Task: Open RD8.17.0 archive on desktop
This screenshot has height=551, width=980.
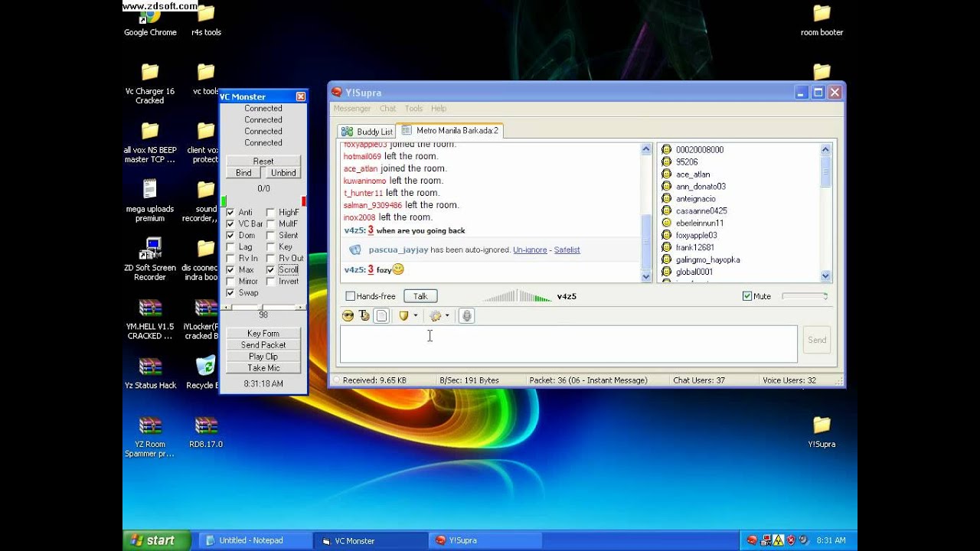Action: (x=206, y=432)
